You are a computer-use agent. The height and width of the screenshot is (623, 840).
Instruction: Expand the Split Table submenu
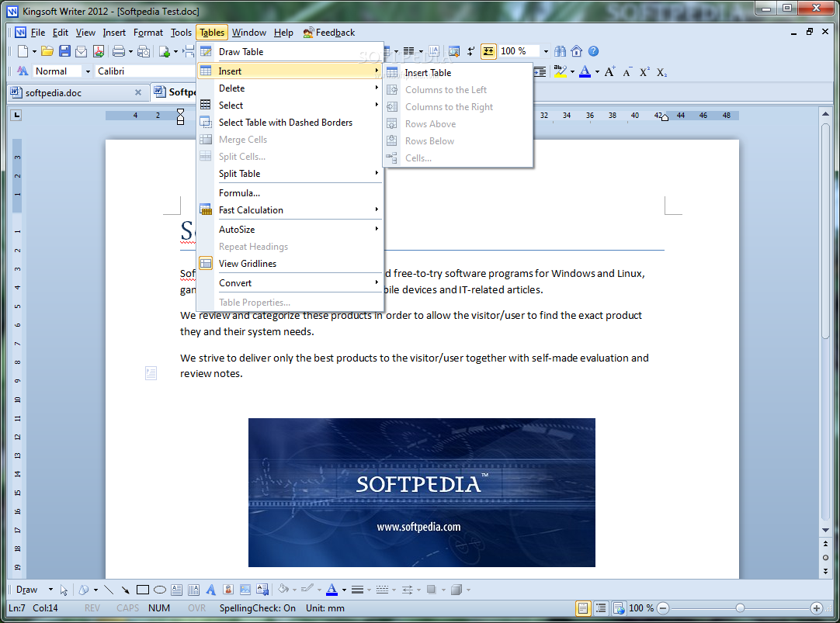tap(290, 174)
